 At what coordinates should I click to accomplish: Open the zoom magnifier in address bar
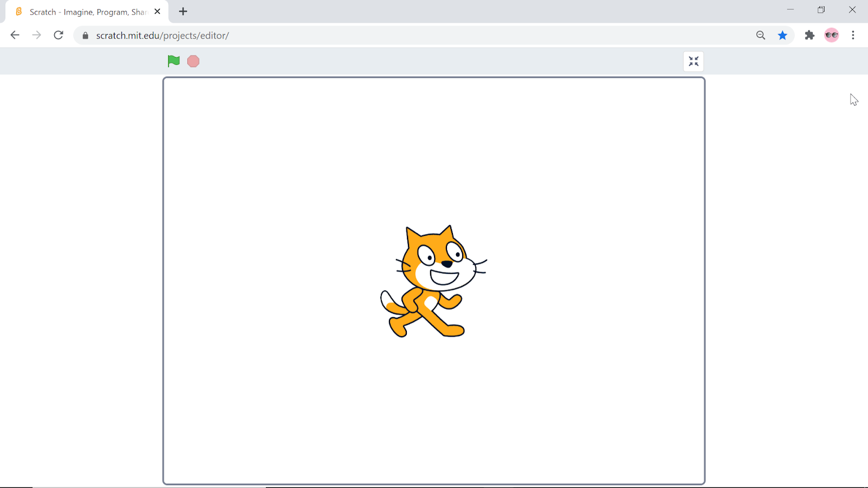(761, 35)
